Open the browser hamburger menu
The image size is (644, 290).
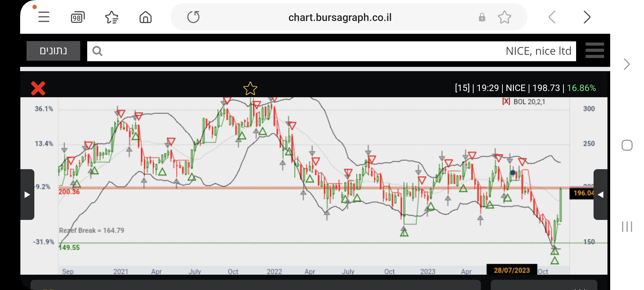point(44,17)
